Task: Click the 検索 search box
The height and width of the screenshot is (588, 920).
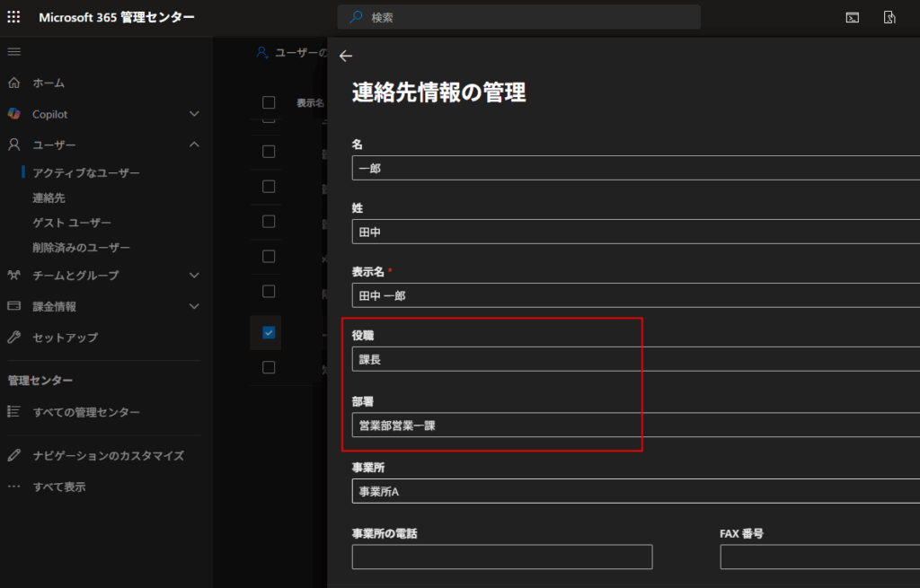Action: [x=518, y=17]
